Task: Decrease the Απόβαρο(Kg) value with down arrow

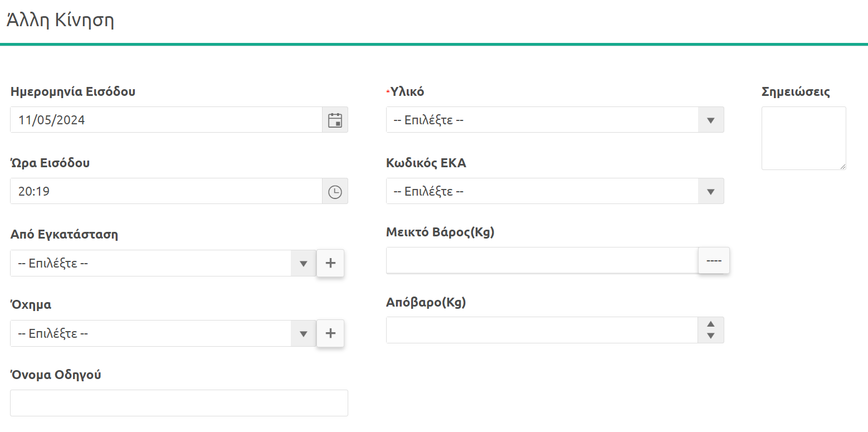Action: [x=711, y=336]
